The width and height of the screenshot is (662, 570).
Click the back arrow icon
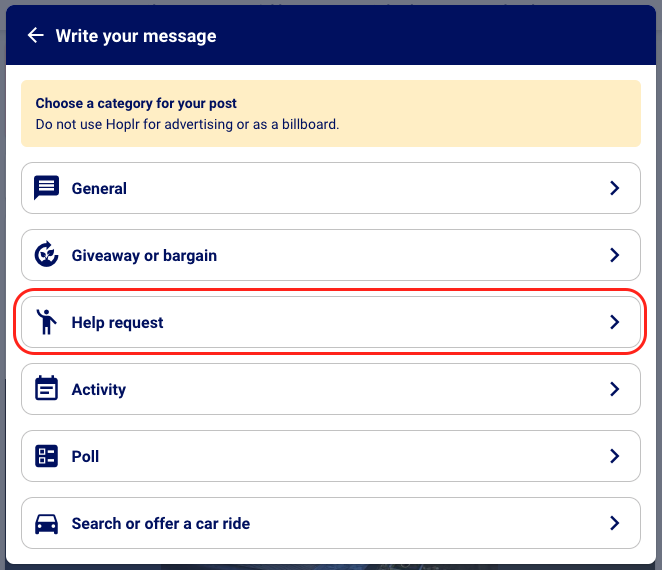tap(36, 36)
